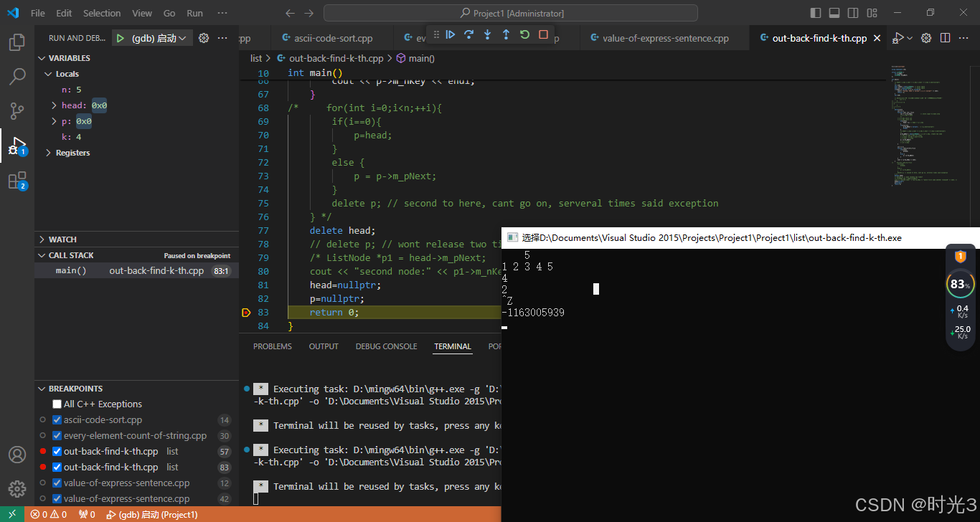Image resolution: width=980 pixels, height=522 pixels.
Task: Click main() in breadcrumb
Action: (416, 58)
